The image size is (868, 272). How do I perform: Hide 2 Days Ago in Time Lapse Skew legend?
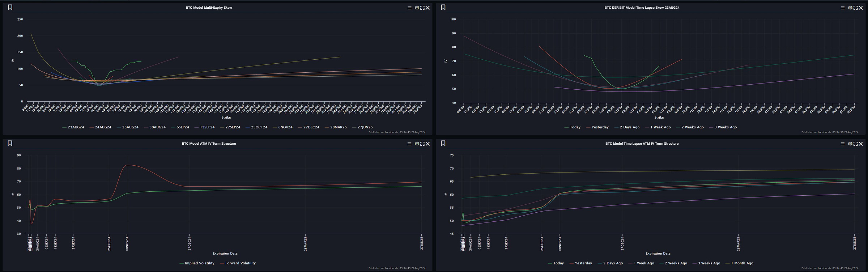pyautogui.click(x=627, y=127)
